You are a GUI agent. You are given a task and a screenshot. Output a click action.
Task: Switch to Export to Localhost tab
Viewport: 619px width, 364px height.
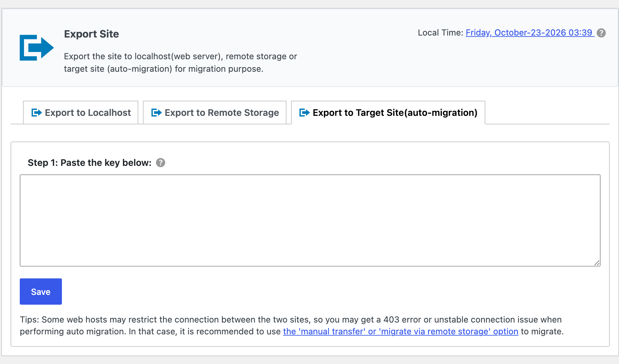(x=81, y=113)
